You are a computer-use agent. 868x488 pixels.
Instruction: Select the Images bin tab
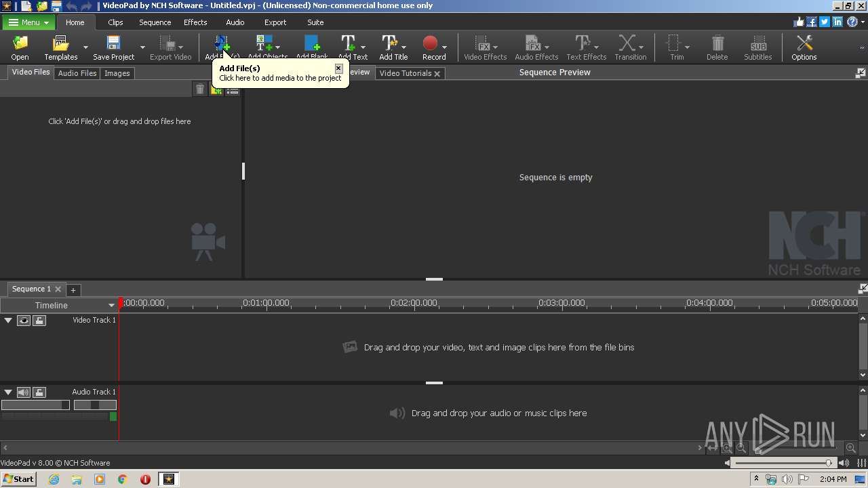click(x=117, y=73)
